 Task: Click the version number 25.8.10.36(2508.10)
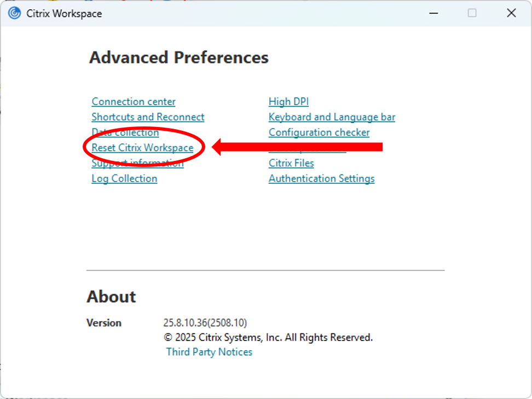pyautogui.click(x=205, y=323)
